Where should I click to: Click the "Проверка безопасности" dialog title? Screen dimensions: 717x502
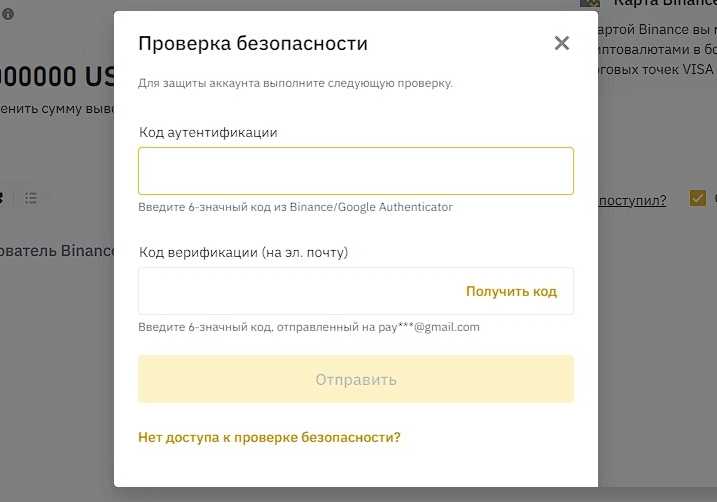(253, 43)
